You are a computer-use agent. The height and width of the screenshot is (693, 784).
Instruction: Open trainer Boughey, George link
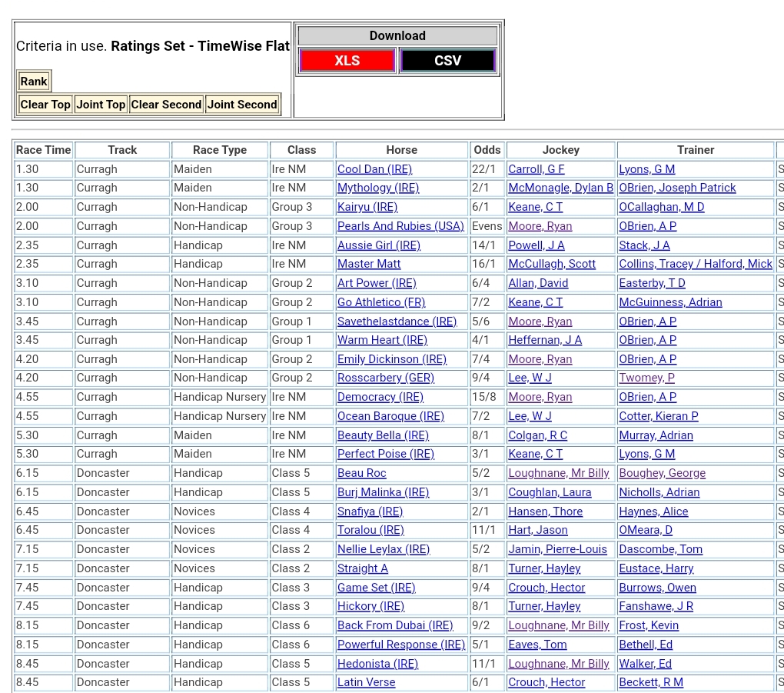point(662,473)
